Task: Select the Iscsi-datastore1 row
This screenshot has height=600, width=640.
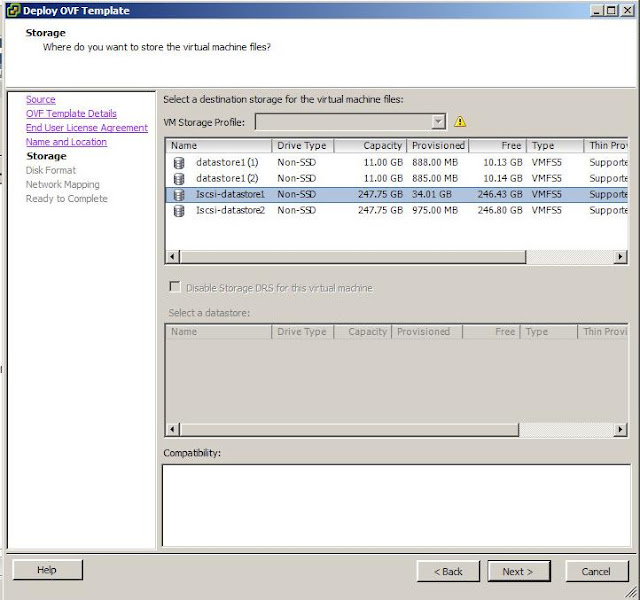Action: click(397, 195)
